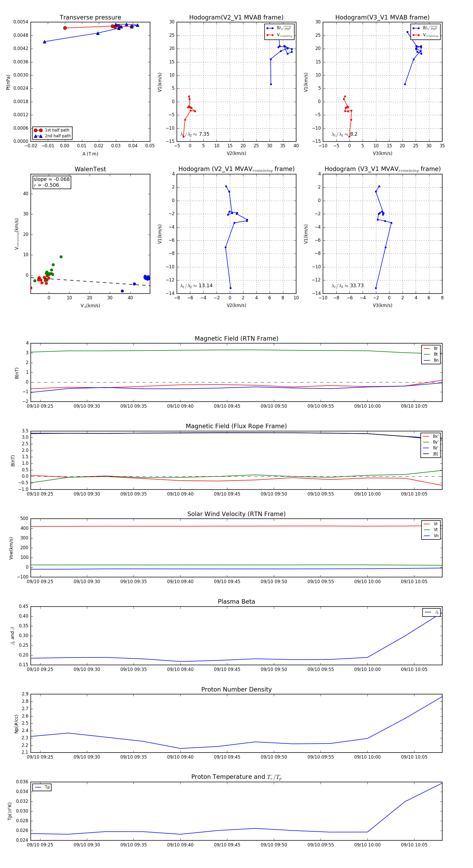Select 'Bn' legend entry in RTN field plot
The width and height of the screenshot is (473, 868).
[431, 360]
